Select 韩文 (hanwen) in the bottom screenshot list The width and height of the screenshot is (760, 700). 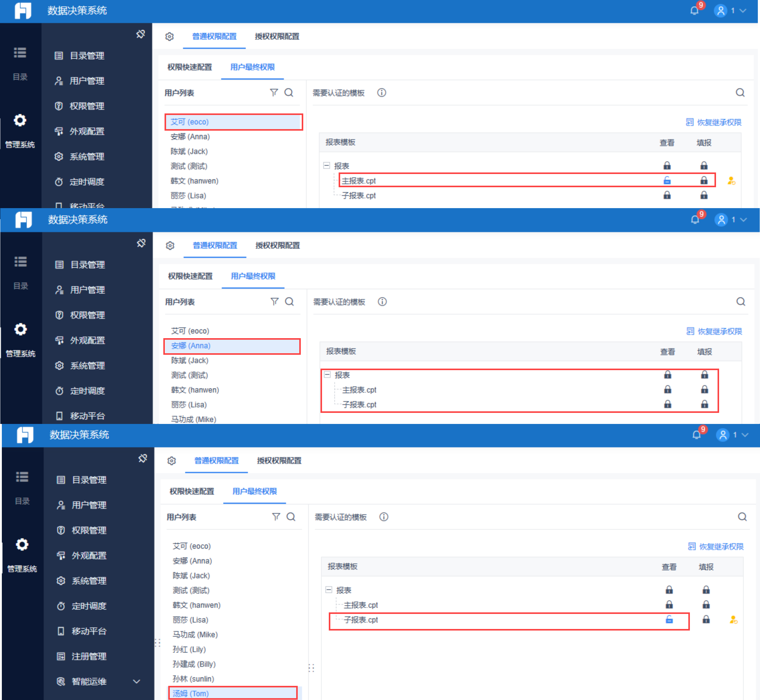point(196,605)
